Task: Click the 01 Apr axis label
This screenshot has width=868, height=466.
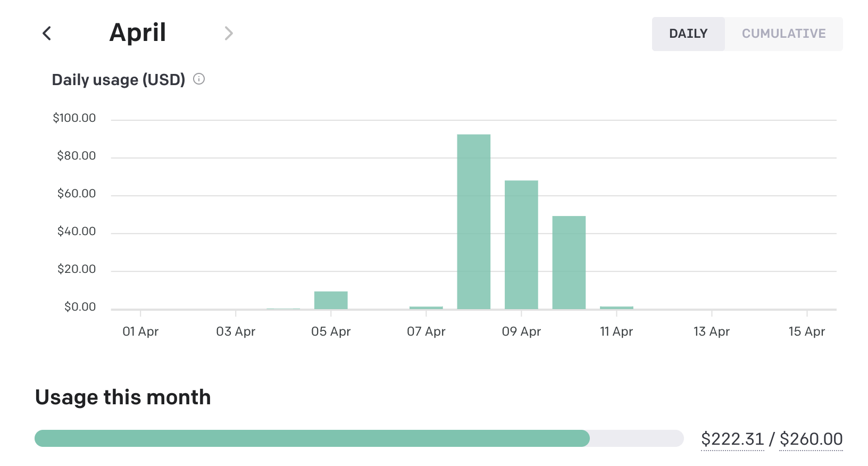Action: tap(140, 331)
